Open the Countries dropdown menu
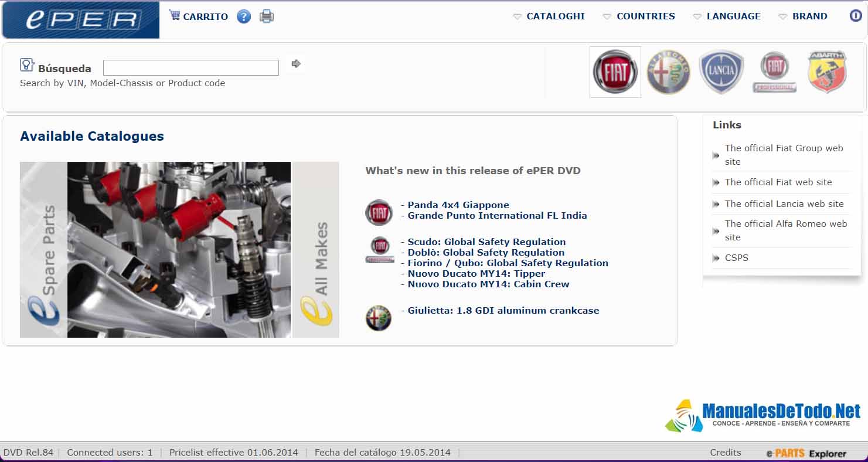The image size is (868, 462). pos(639,16)
